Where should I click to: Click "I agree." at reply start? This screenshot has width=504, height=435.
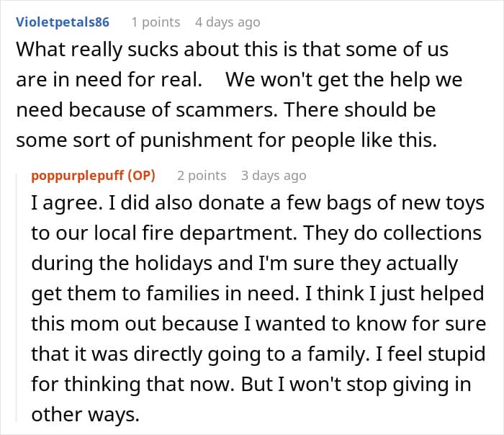tap(67, 204)
